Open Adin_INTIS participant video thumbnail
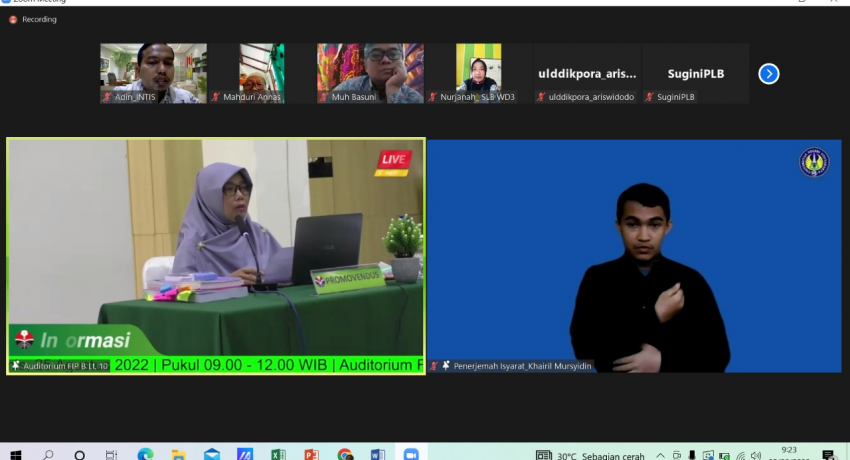The height and width of the screenshot is (460, 850). coord(153,73)
